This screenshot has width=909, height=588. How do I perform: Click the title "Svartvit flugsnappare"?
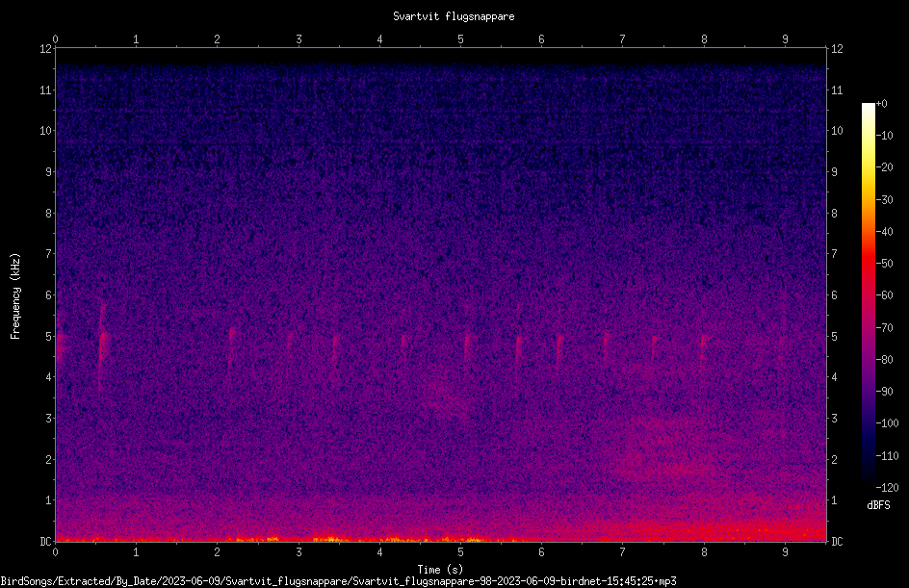click(454, 16)
